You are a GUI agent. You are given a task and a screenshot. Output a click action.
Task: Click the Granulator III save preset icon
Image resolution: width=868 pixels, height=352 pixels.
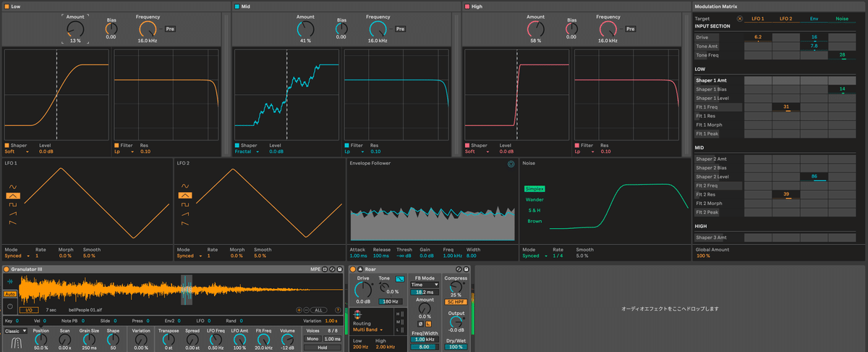[341, 269]
